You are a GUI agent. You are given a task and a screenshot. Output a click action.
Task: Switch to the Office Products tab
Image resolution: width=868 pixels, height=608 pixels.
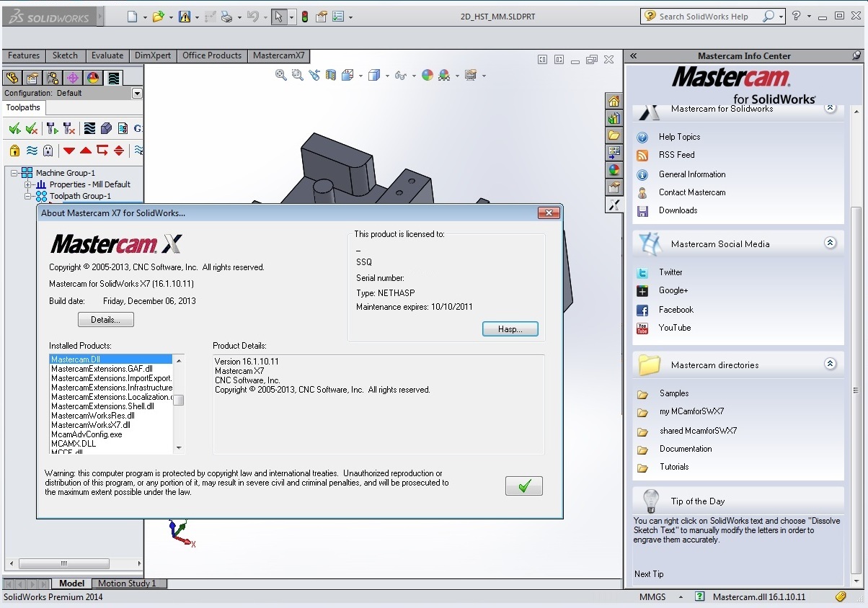tap(212, 55)
